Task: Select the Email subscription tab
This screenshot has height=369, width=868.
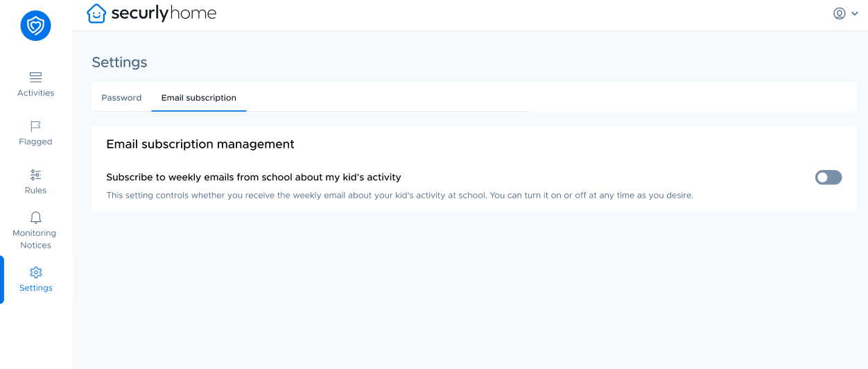Action: 199,98
